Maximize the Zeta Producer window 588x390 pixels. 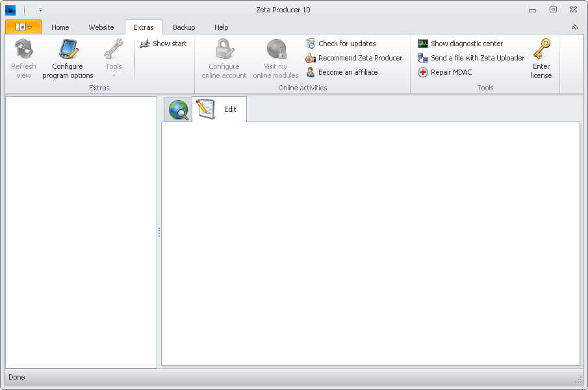pyautogui.click(x=553, y=10)
